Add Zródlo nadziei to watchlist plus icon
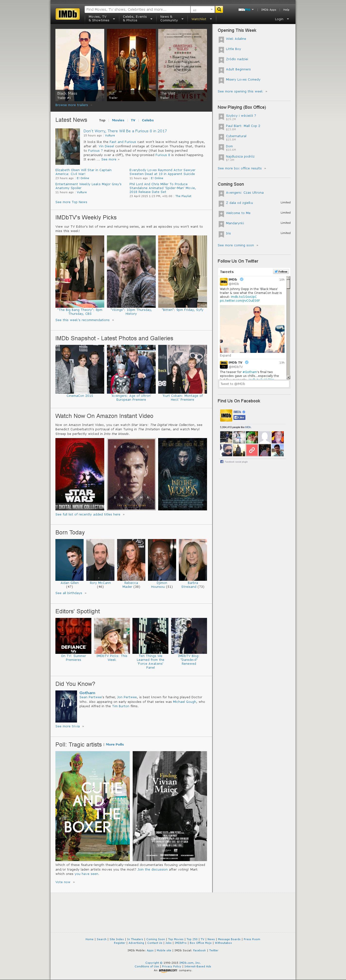346x980 pixels. (221, 60)
